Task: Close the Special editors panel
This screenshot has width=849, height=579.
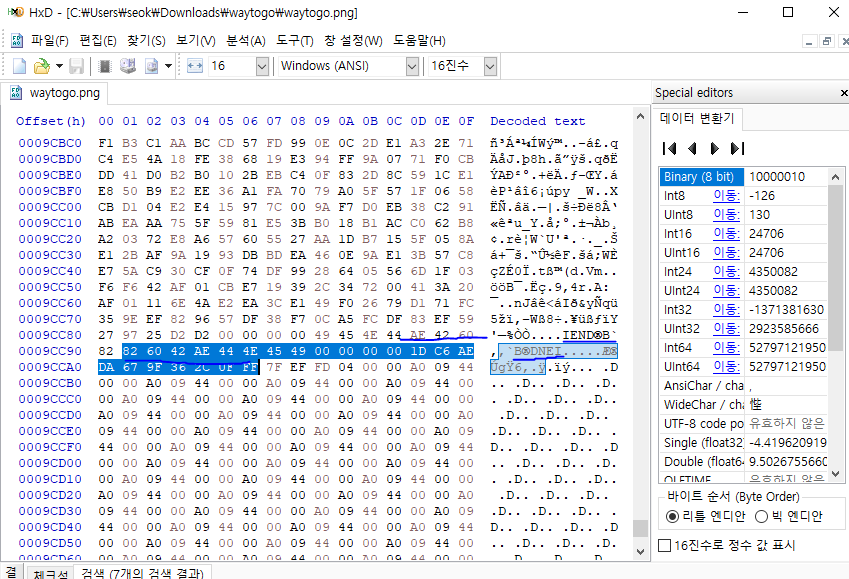Action: click(x=844, y=93)
